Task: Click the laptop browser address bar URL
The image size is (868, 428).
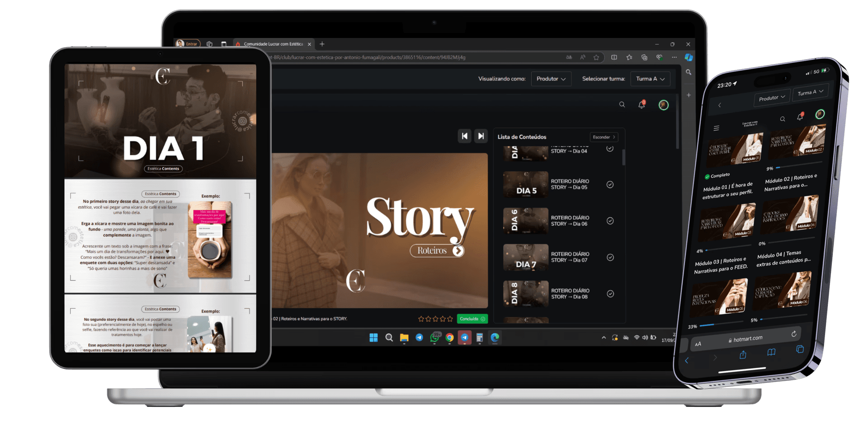Action: (368, 57)
